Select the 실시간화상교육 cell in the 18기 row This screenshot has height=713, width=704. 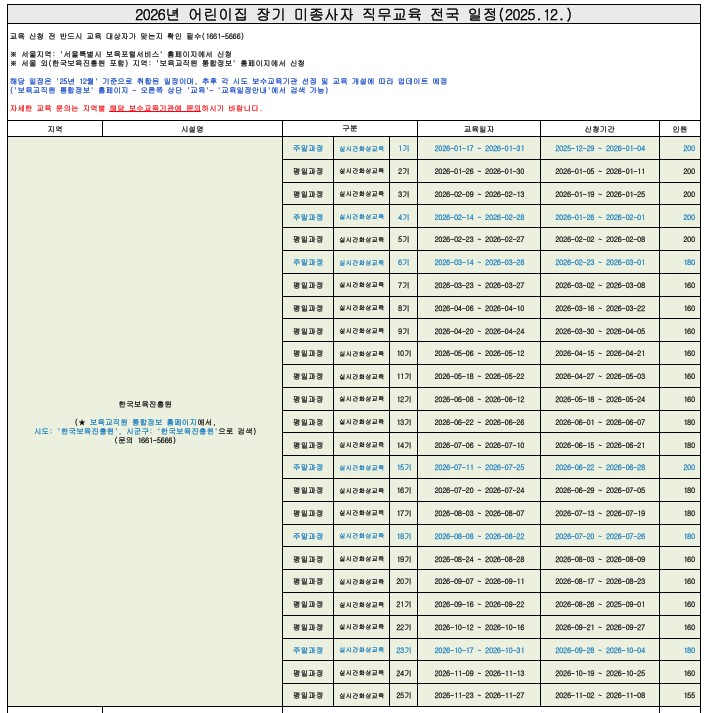[361, 536]
